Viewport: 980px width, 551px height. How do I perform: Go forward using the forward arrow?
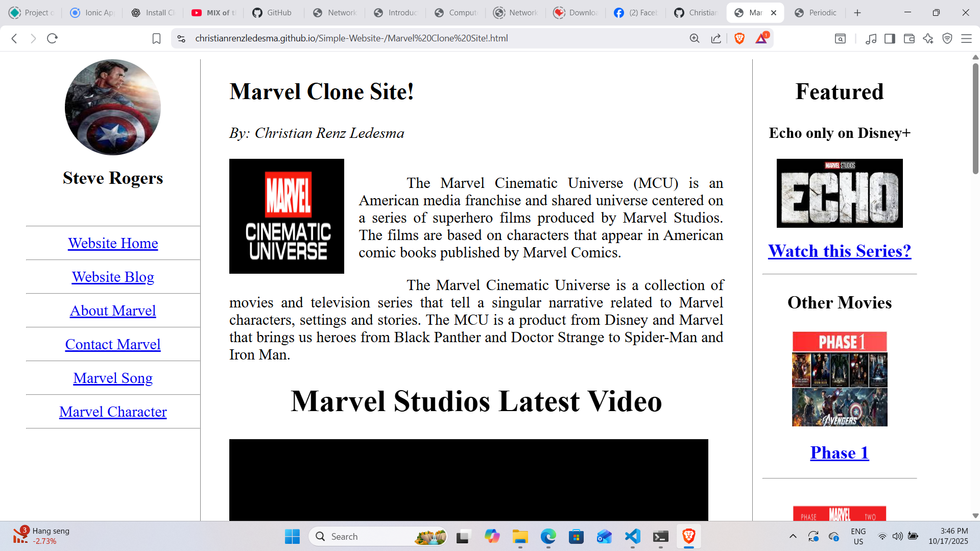pyautogui.click(x=33, y=38)
